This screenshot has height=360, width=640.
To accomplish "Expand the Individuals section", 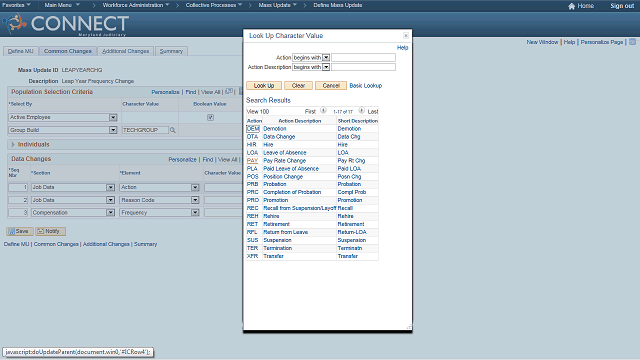I will [13, 144].
